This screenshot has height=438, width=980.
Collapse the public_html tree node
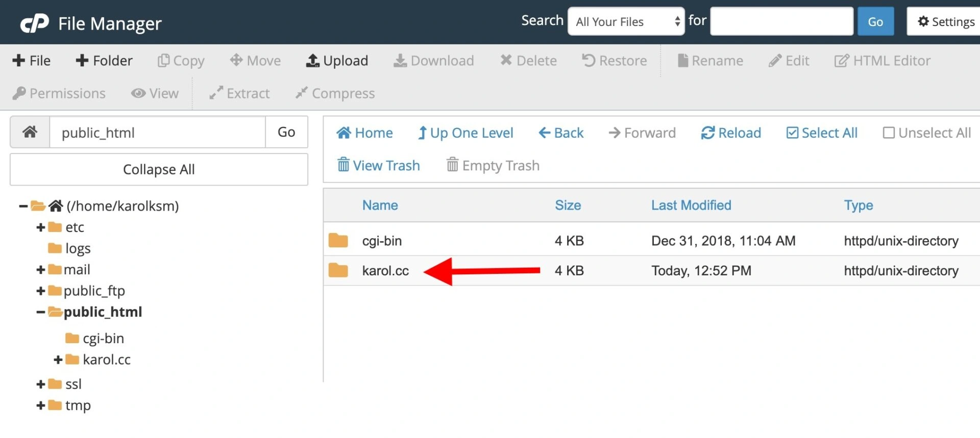[41, 312]
